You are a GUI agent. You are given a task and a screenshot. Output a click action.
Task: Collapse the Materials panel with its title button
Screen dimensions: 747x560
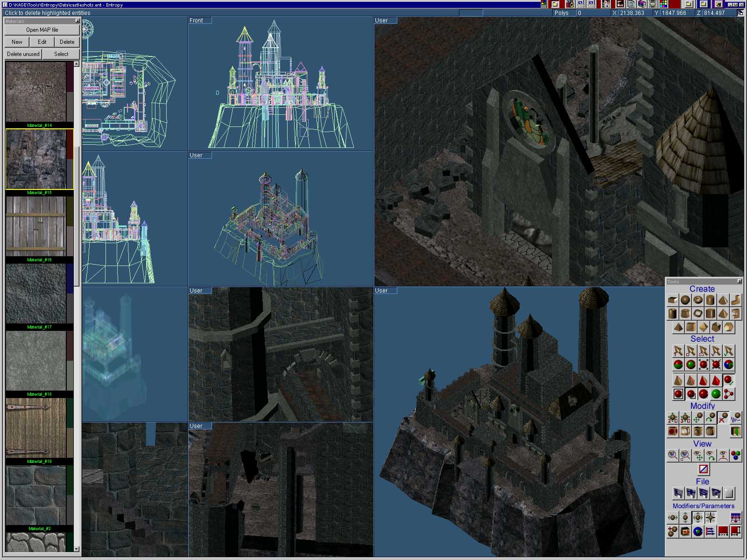click(78, 21)
